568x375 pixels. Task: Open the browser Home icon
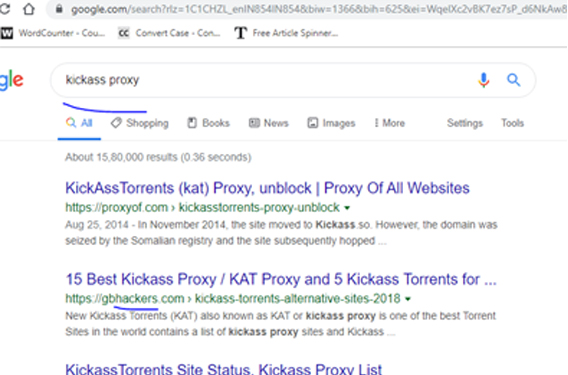29,9
